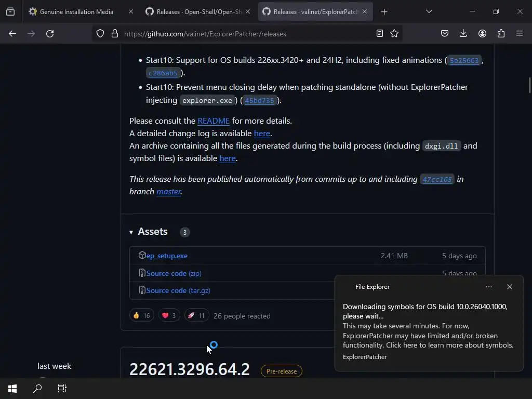Select the ExplorerPatcher releases tab
Viewport: 532px width, 399px height.
pyautogui.click(x=315, y=11)
